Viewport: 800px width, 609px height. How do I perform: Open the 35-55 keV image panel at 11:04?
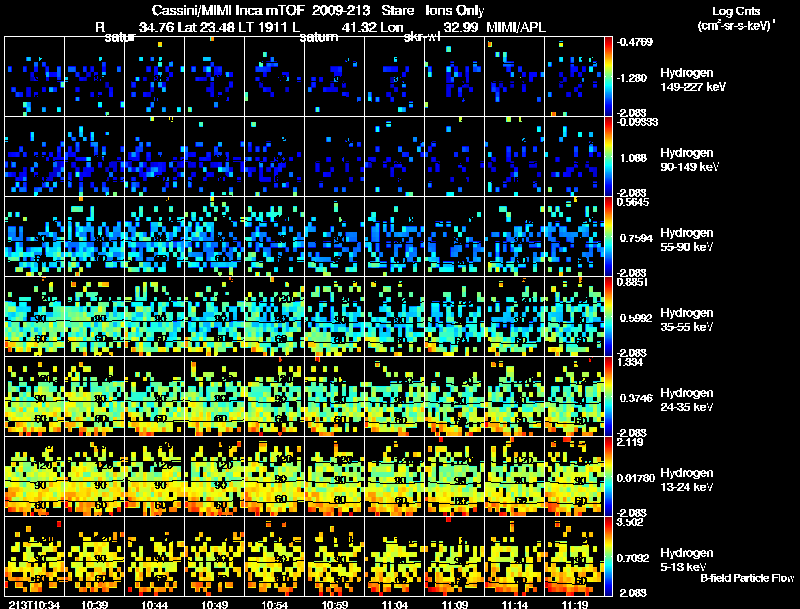click(394, 316)
